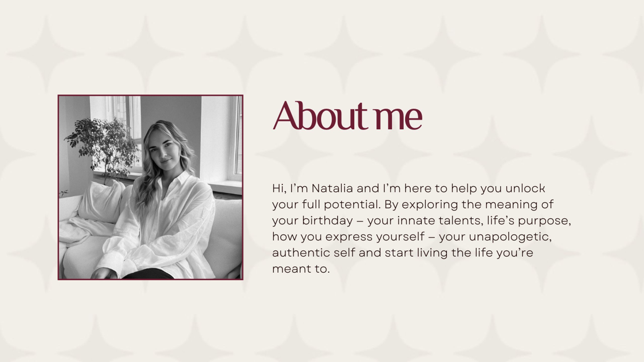This screenshot has width=644, height=362.
Task: Click the word "unlock" ending the first line
Action: [x=525, y=188]
